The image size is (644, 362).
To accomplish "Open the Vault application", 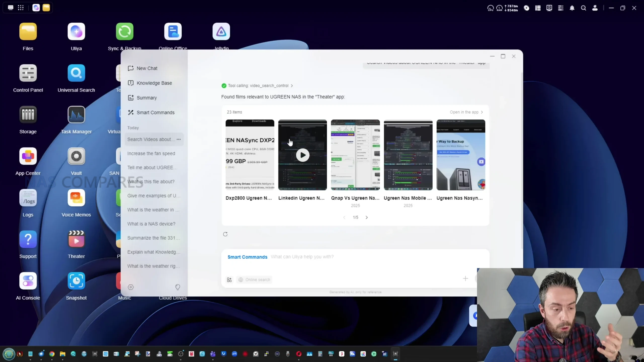I will click(76, 156).
